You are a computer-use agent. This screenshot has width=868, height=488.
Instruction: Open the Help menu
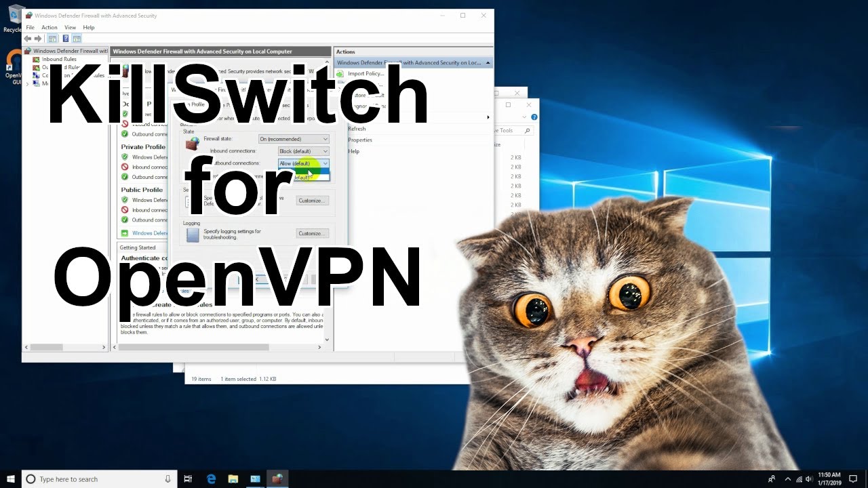click(x=89, y=27)
